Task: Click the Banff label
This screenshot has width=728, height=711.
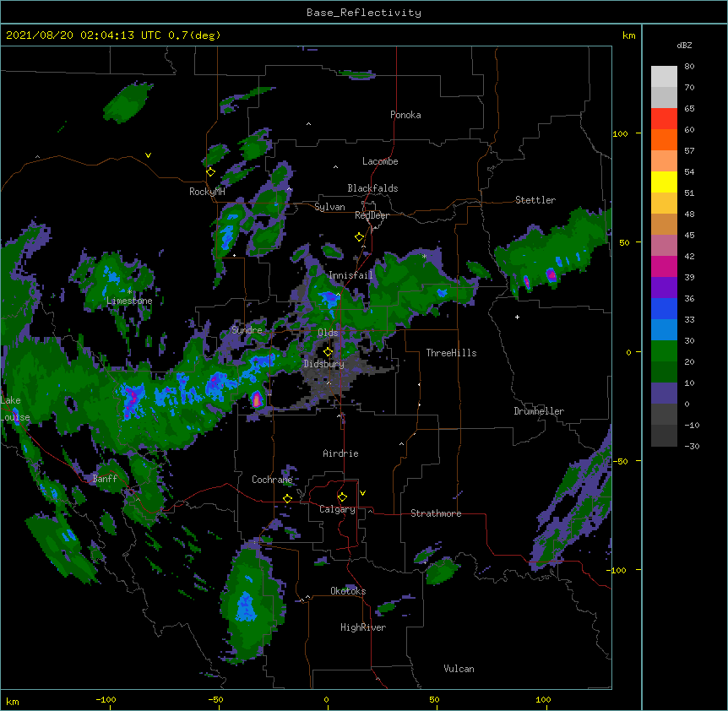Action: pos(105,479)
